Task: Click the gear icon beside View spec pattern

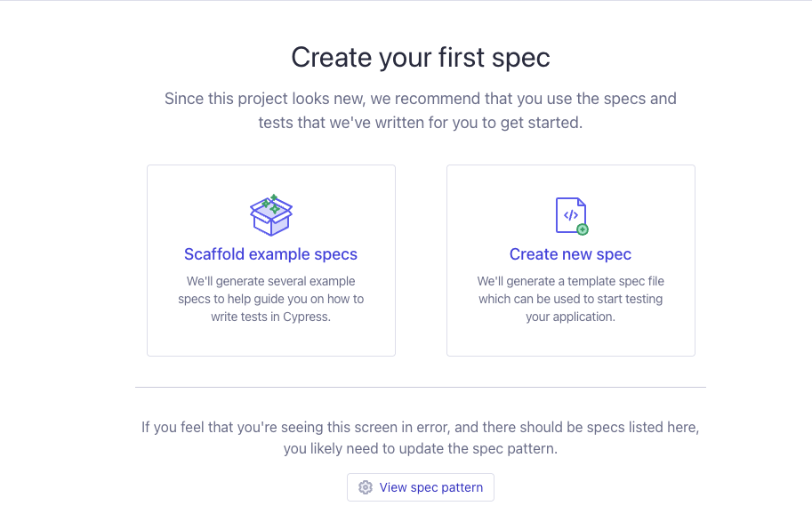Action: (x=365, y=487)
